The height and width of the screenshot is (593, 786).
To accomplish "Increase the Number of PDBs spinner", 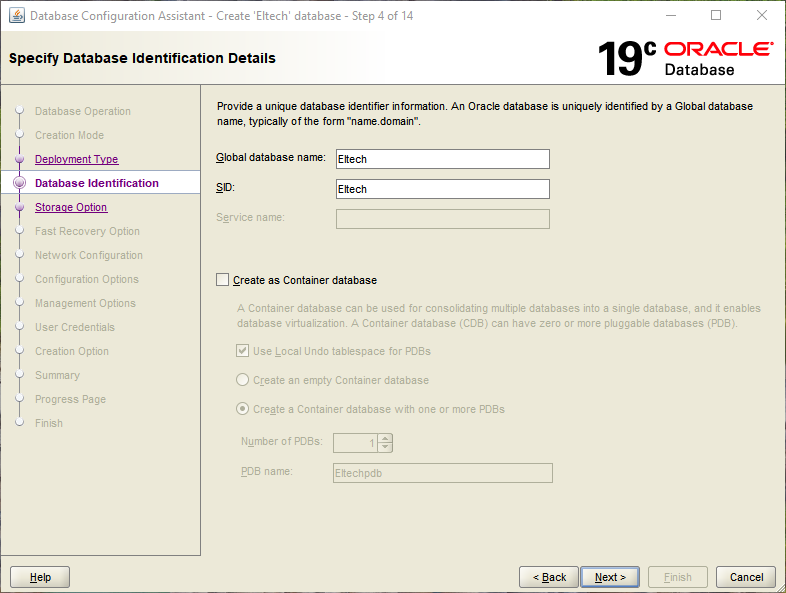I will (386, 438).
